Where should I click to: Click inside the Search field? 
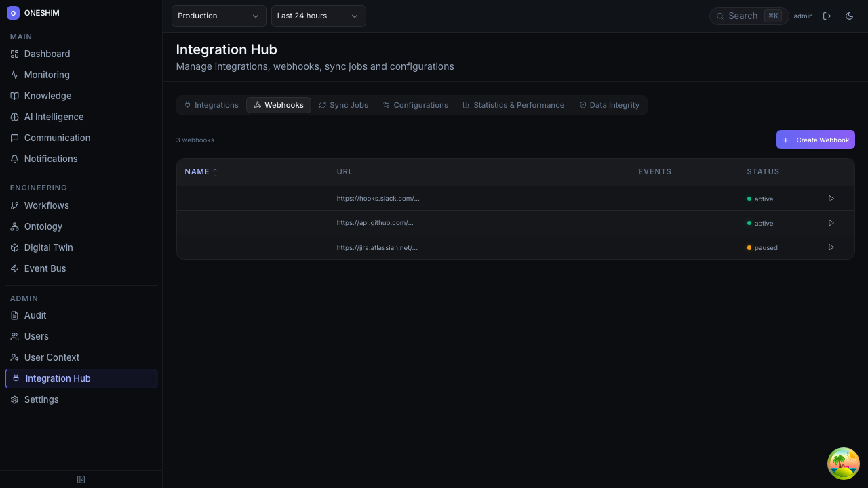click(x=746, y=16)
